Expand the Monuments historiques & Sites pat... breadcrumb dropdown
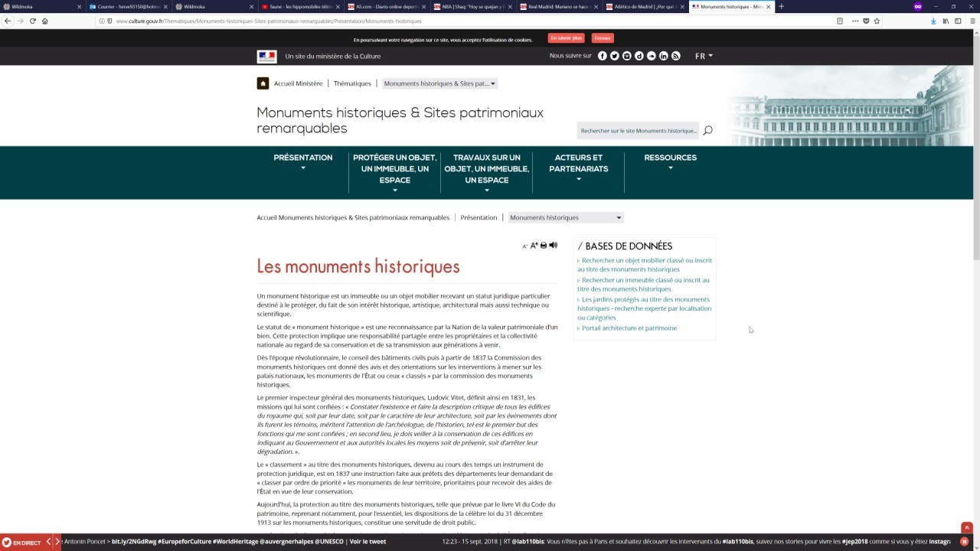 pos(439,83)
